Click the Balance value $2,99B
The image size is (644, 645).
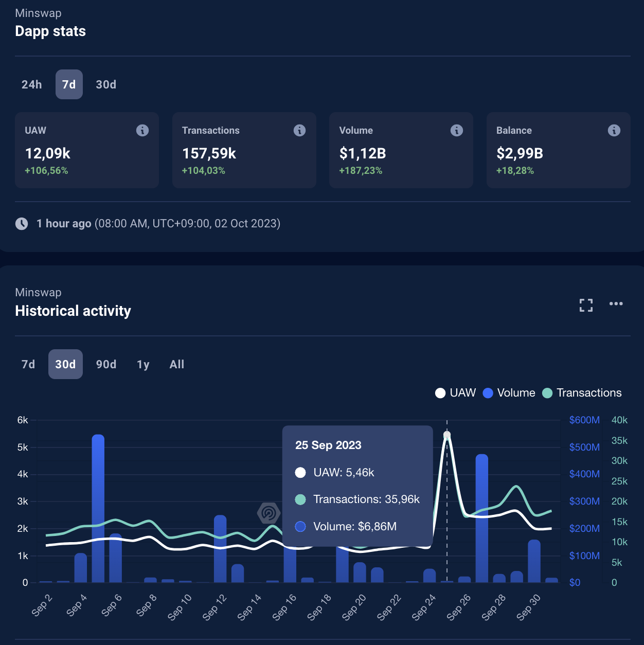tap(520, 153)
